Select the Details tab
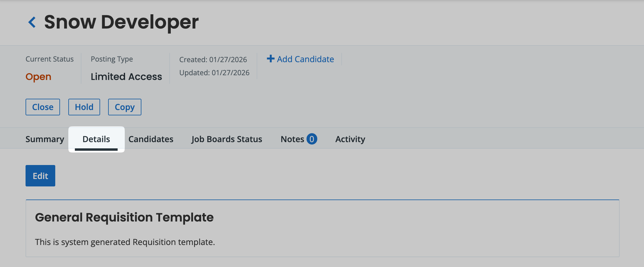The image size is (644, 267). [x=96, y=139]
